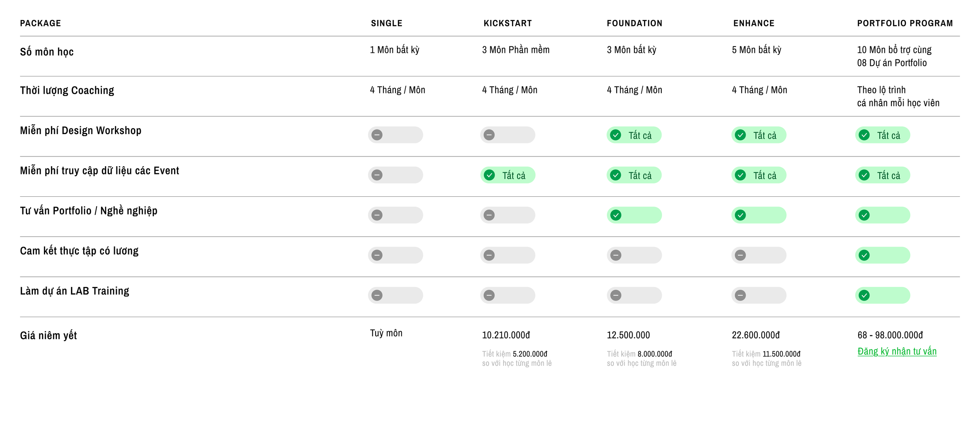Image resolution: width=980 pixels, height=421 pixels.
Task: Select the ENHANCE column header
Action: pyautogui.click(x=754, y=23)
